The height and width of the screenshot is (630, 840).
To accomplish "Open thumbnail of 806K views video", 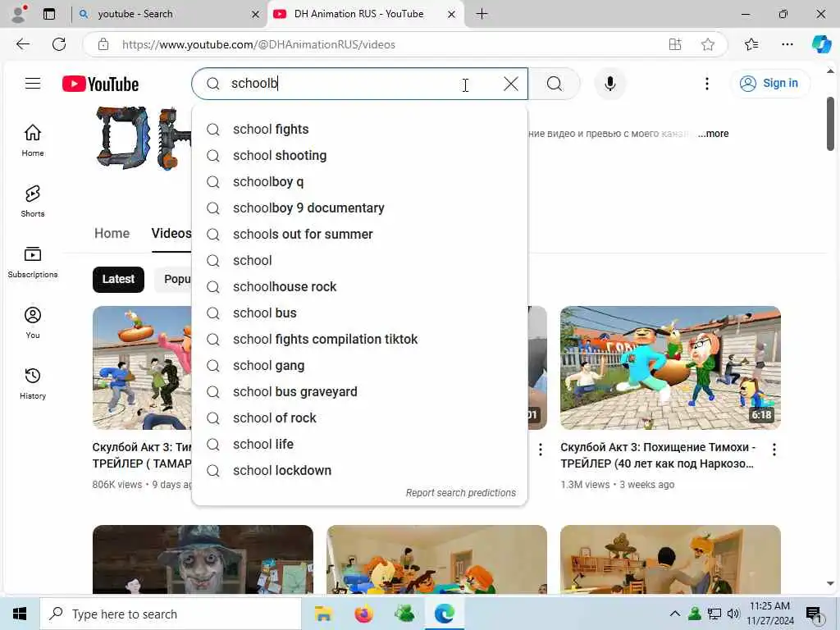I will pyautogui.click(x=142, y=367).
